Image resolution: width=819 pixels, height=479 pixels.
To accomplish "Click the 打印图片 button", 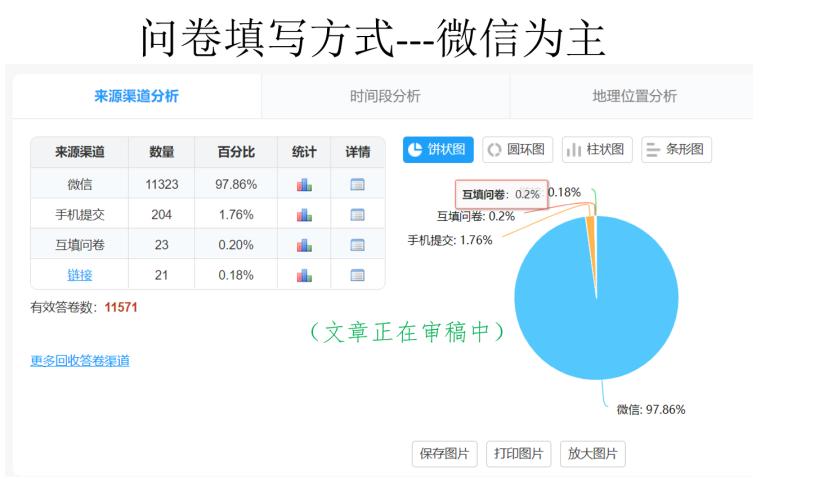I will point(519,453).
